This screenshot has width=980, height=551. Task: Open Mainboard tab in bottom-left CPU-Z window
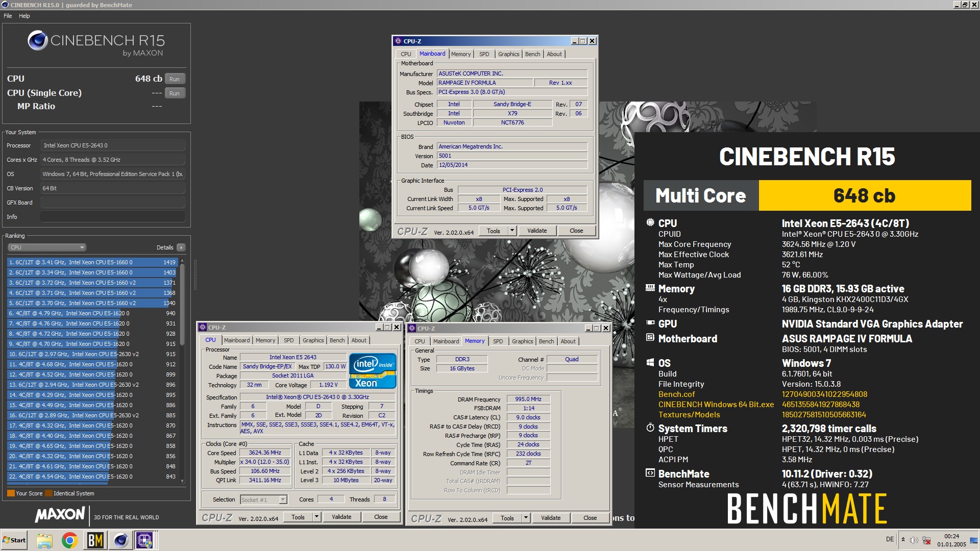coord(237,340)
